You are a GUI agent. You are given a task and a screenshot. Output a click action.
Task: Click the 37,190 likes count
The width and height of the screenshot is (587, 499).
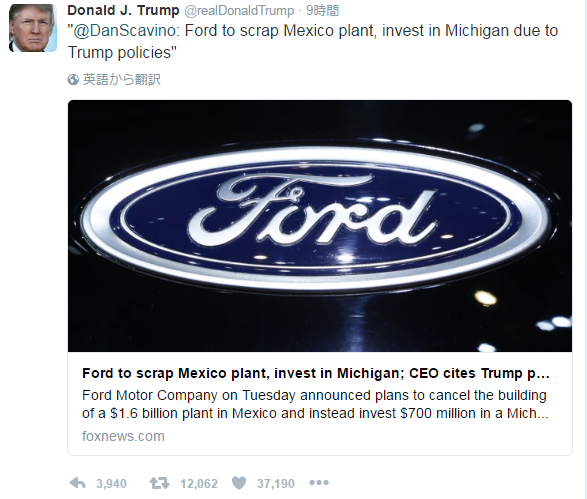click(276, 484)
